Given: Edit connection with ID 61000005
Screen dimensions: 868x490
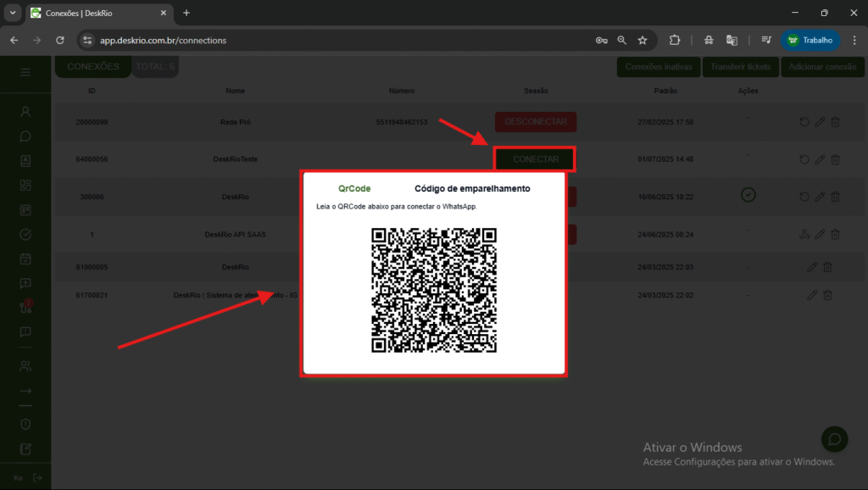Looking at the screenshot, I should (x=812, y=267).
